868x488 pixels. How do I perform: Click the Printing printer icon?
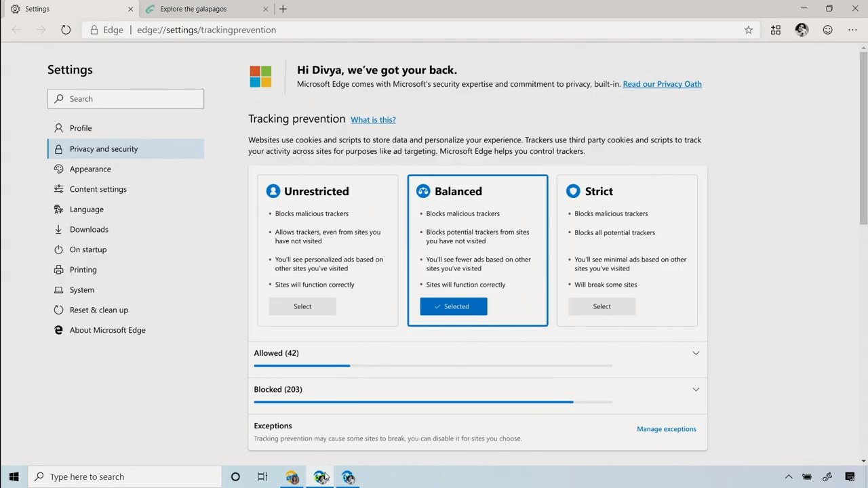click(x=58, y=270)
